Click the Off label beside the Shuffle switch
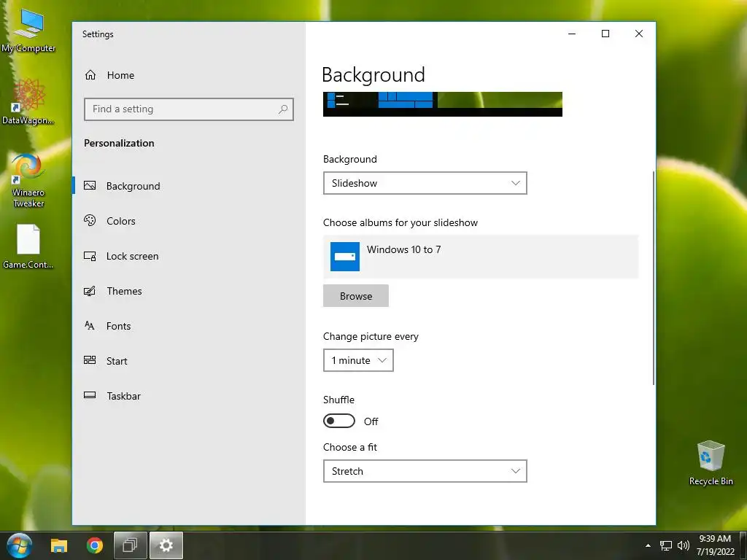The height and width of the screenshot is (560, 747). pos(371,421)
